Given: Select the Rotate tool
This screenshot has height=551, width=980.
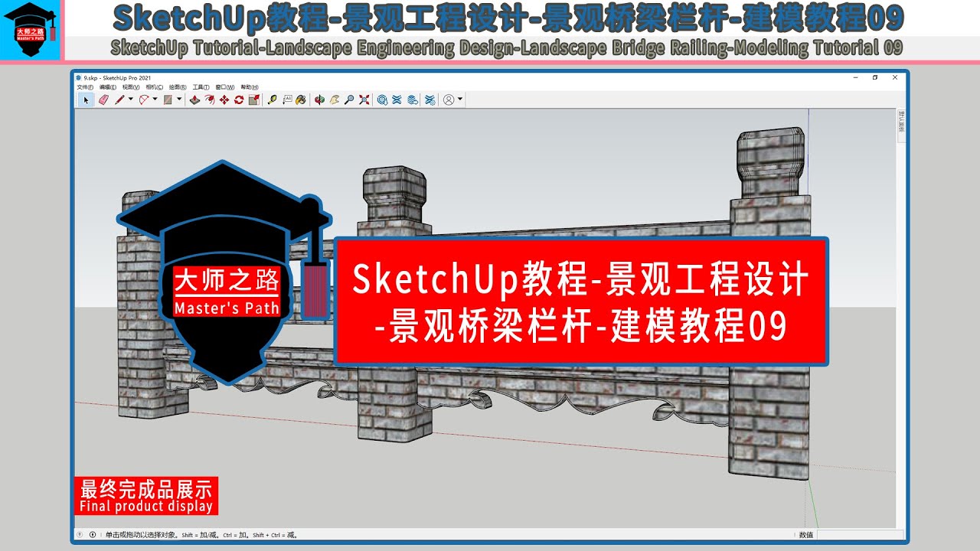Looking at the screenshot, I should click(x=239, y=99).
